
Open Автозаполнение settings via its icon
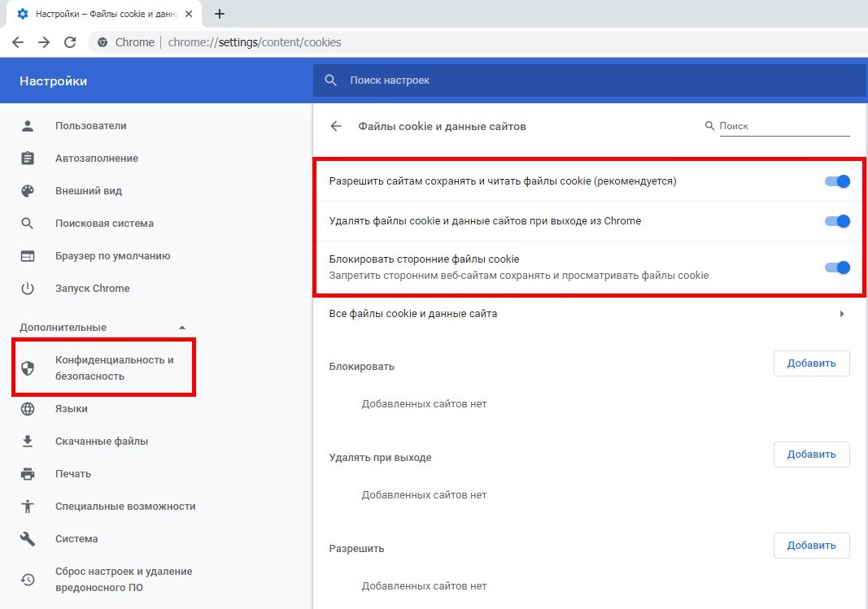point(27,158)
